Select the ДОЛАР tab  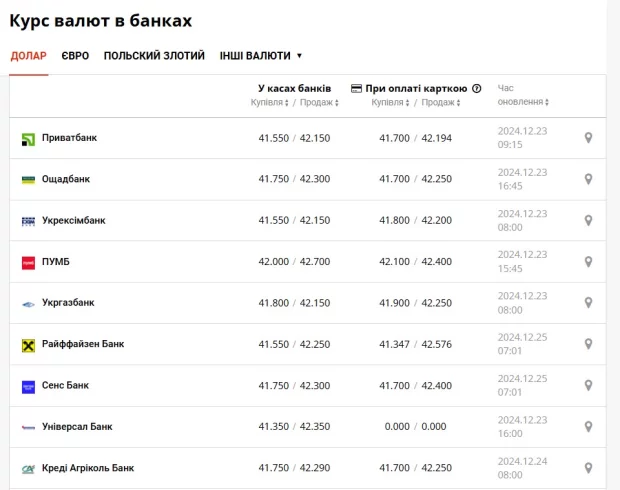click(x=28, y=56)
